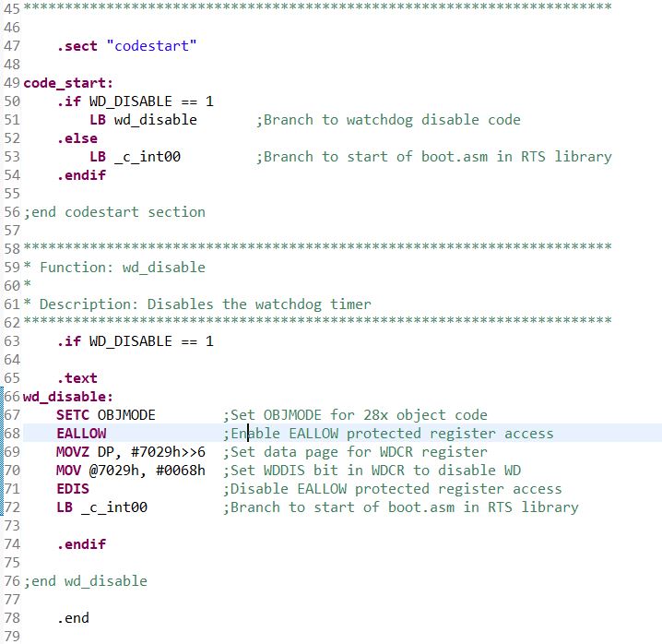Screen dimensions: 662x644
Task: Click comment 'Set WDDIS bit in WDCR to disable WD'
Action: pos(372,471)
